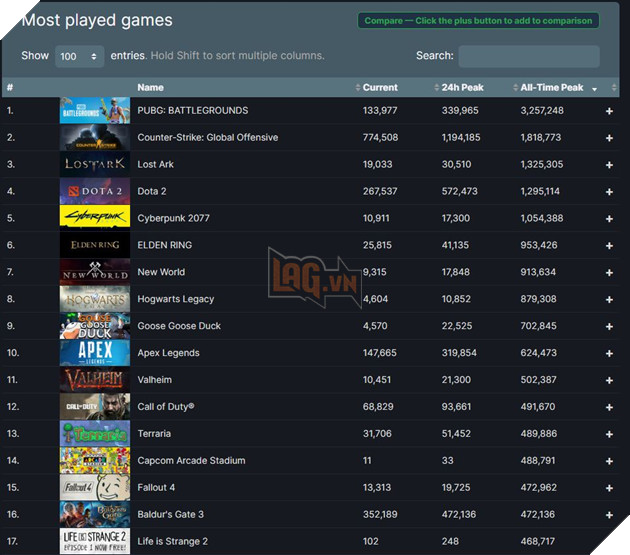
Task: Open Capcom Arcade Stadium game link
Action: tap(191, 461)
